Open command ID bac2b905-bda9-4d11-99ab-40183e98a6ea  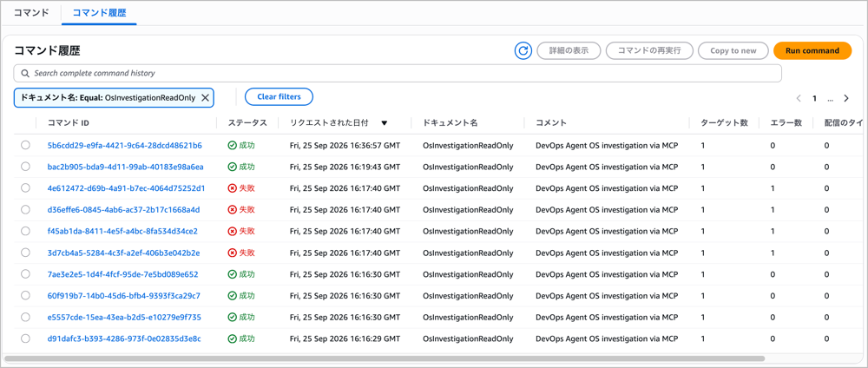tap(126, 168)
